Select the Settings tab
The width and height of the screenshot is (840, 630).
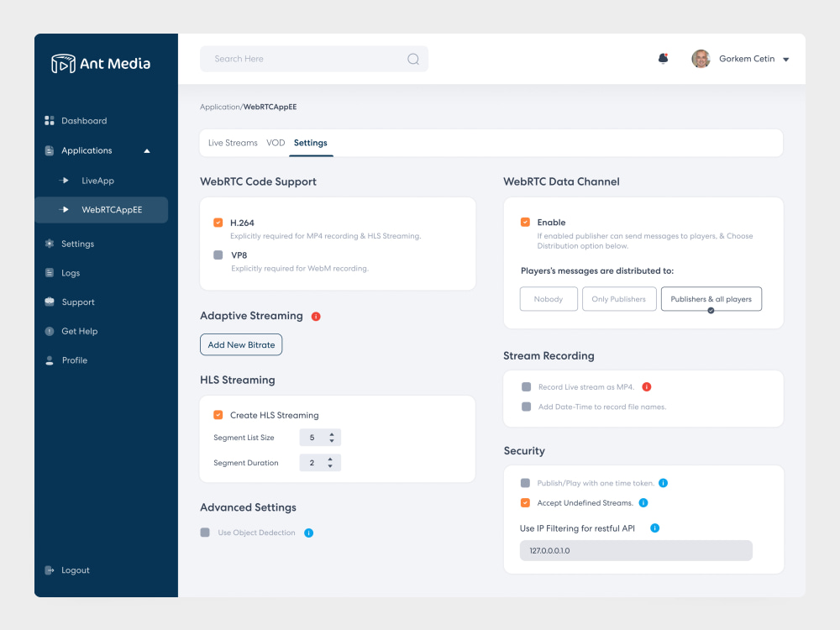[x=310, y=143]
